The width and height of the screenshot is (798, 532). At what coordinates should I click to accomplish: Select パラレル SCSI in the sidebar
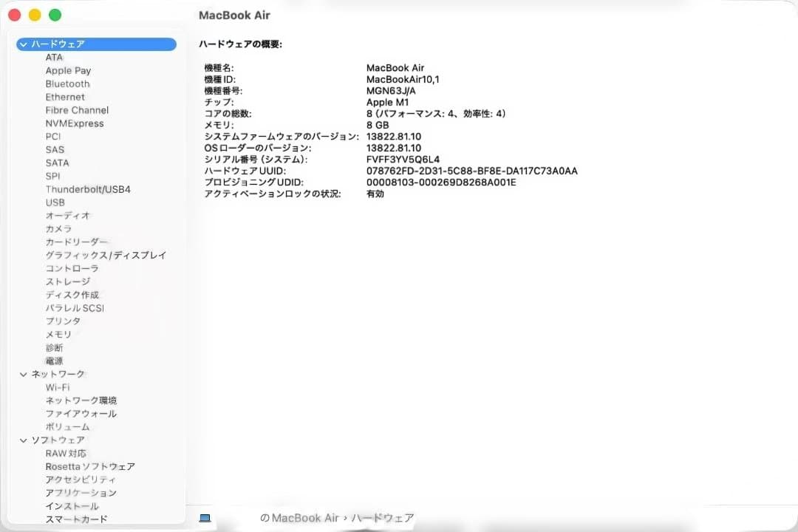(x=75, y=309)
